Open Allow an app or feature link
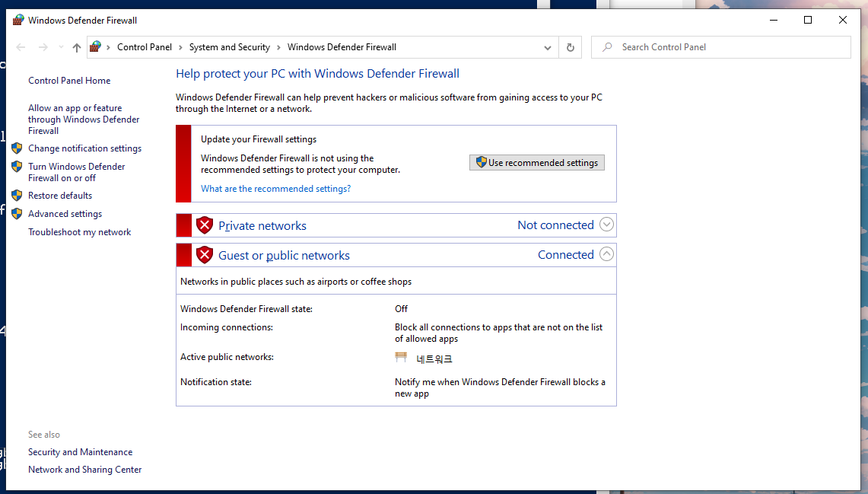The width and height of the screenshot is (868, 494). [x=84, y=119]
